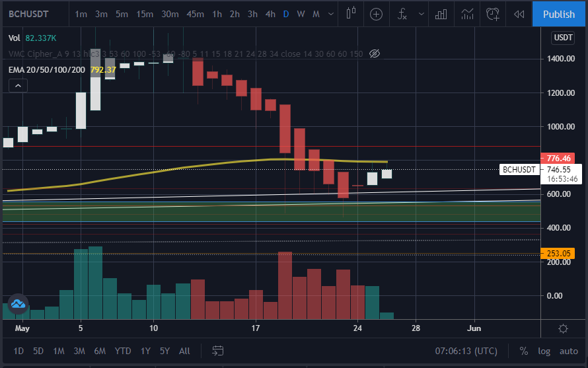Image resolution: width=588 pixels, height=368 pixels.
Task: Set date range to 3M
Action: click(x=79, y=351)
